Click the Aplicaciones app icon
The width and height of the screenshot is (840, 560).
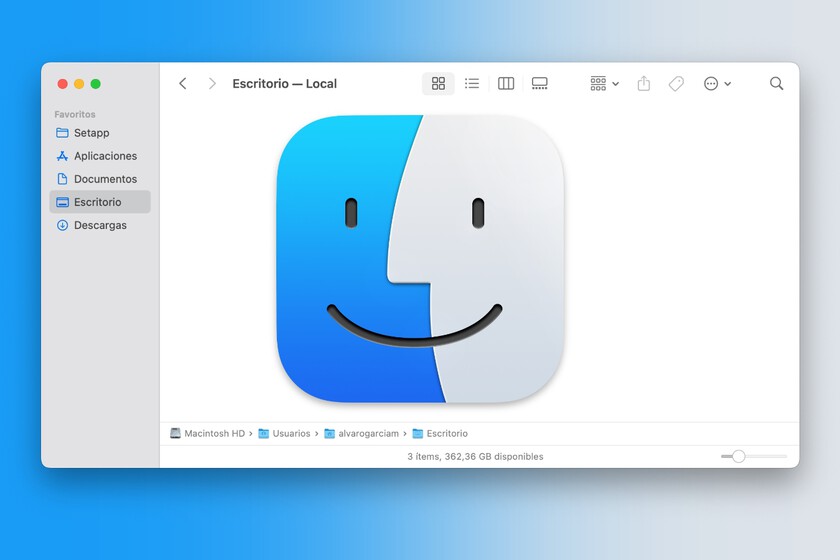(x=62, y=156)
